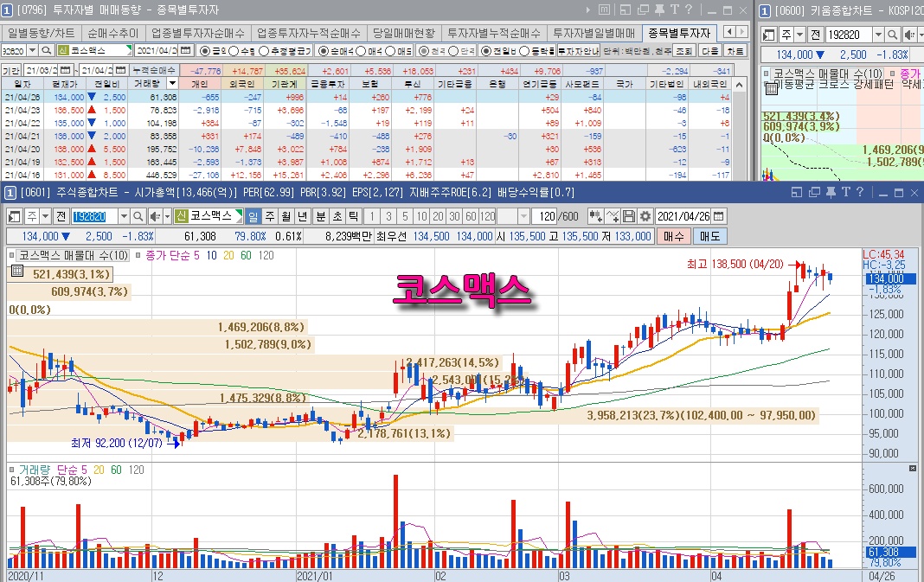Click 조회 query button
Screen dimensions: 924x582
coord(683,51)
